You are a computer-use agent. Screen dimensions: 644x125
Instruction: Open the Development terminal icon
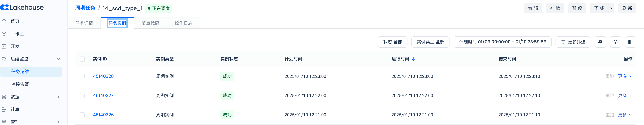point(4,46)
